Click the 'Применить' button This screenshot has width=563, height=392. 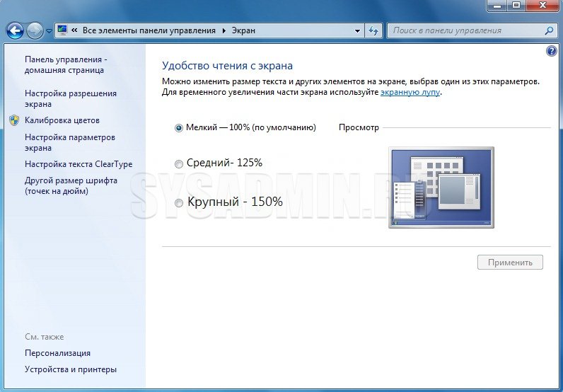pos(510,263)
